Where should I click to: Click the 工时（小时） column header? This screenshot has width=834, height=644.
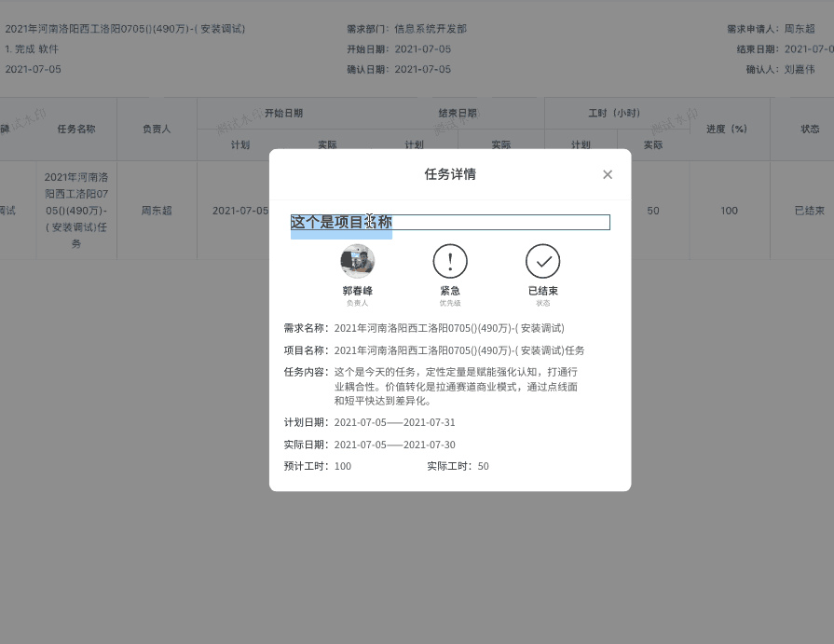pos(614,113)
